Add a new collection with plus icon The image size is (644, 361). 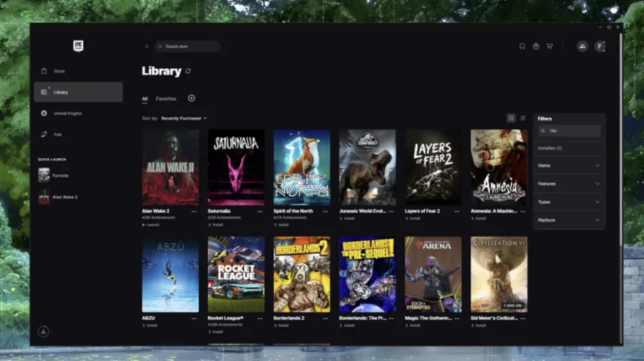192,98
